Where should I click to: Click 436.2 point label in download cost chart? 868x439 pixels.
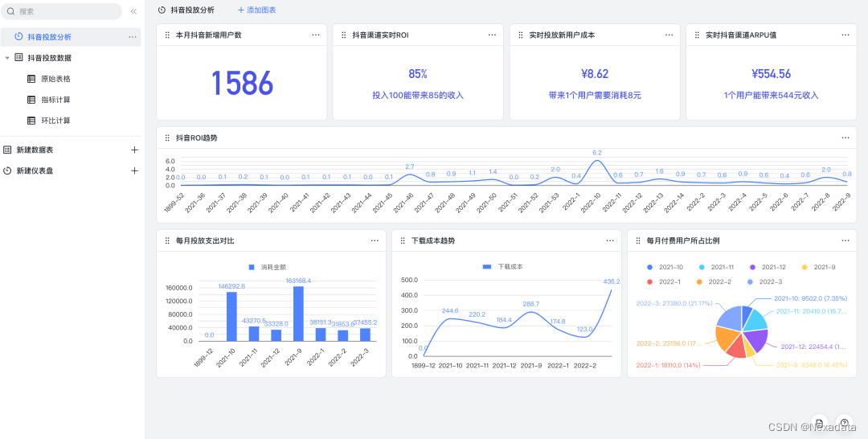pos(612,281)
